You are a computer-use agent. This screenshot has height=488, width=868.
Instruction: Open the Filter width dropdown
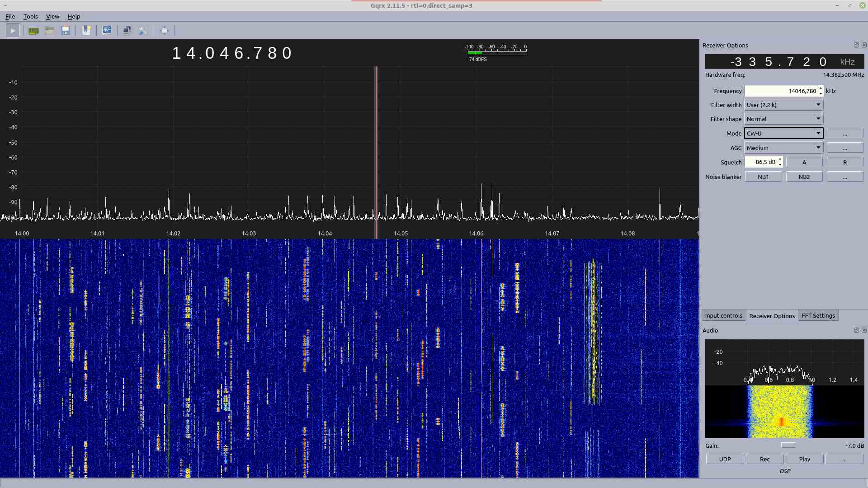coord(783,105)
